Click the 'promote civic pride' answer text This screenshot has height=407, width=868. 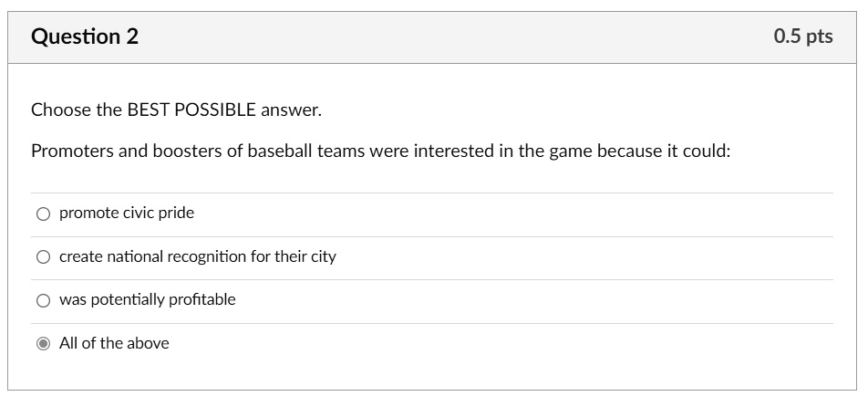(x=127, y=214)
